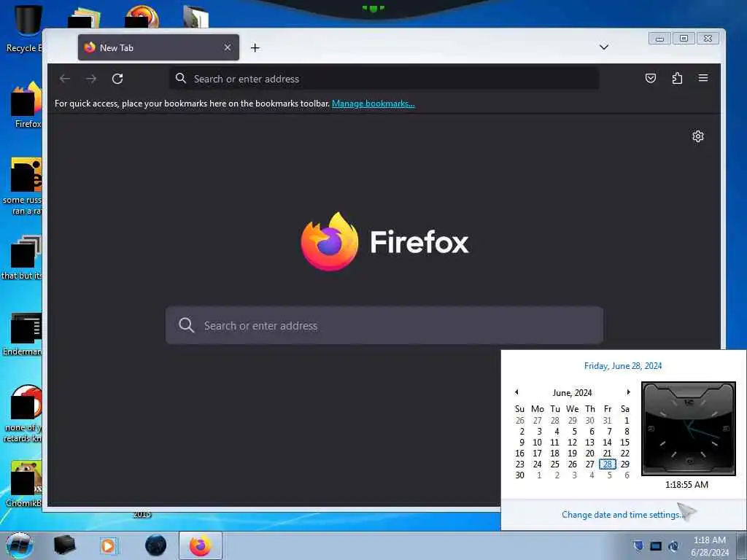Click the Firefox back arrow button
The image size is (747, 560).
(x=65, y=79)
